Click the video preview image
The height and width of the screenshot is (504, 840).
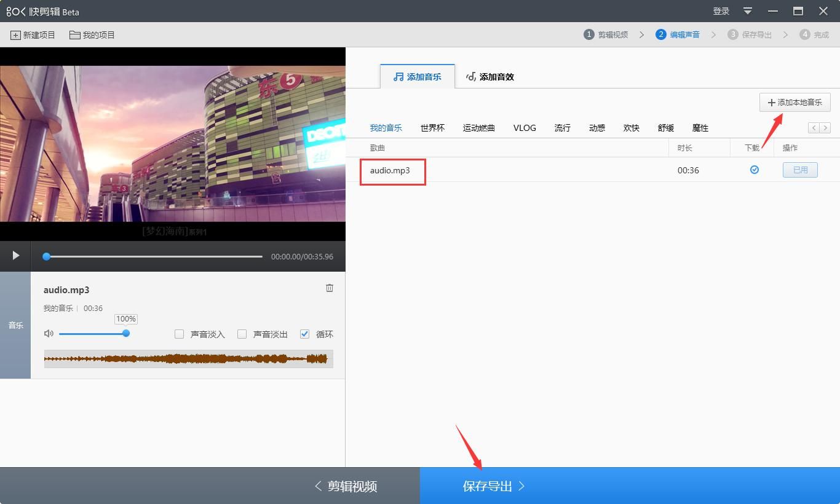pyautogui.click(x=173, y=144)
